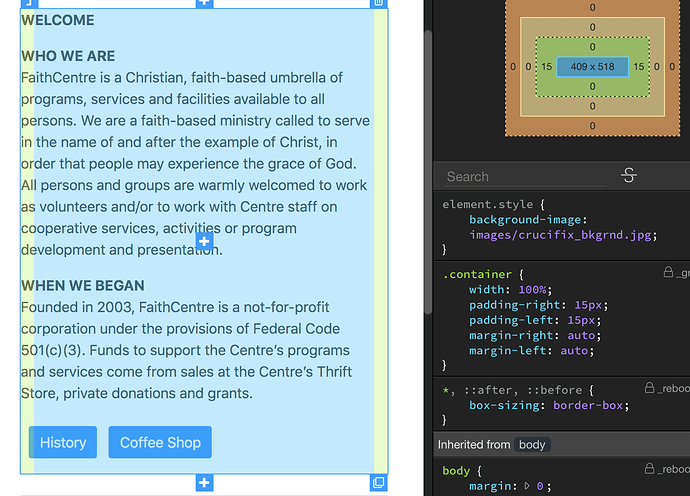Focus the Search styles input field
The height and width of the screenshot is (496, 690).
point(526,177)
